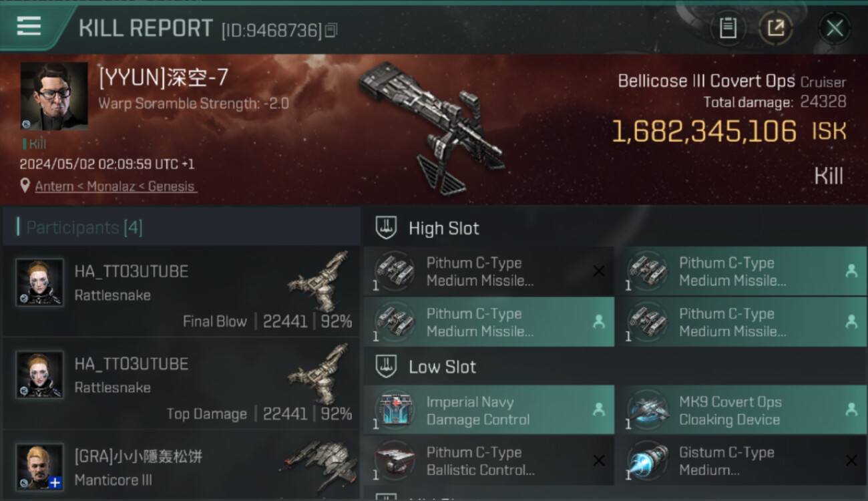This screenshot has height=501, width=868.
Task: Copy the kill report ID
Action: click(x=331, y=30)
